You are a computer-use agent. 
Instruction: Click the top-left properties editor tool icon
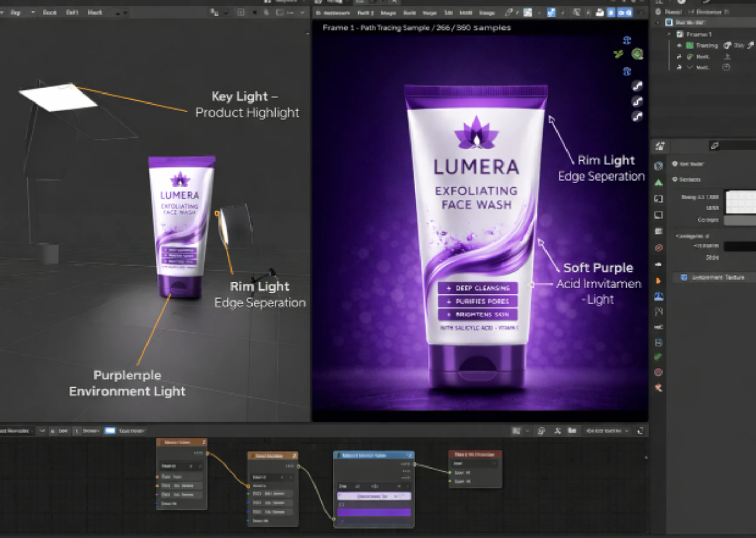click(660, 146)
